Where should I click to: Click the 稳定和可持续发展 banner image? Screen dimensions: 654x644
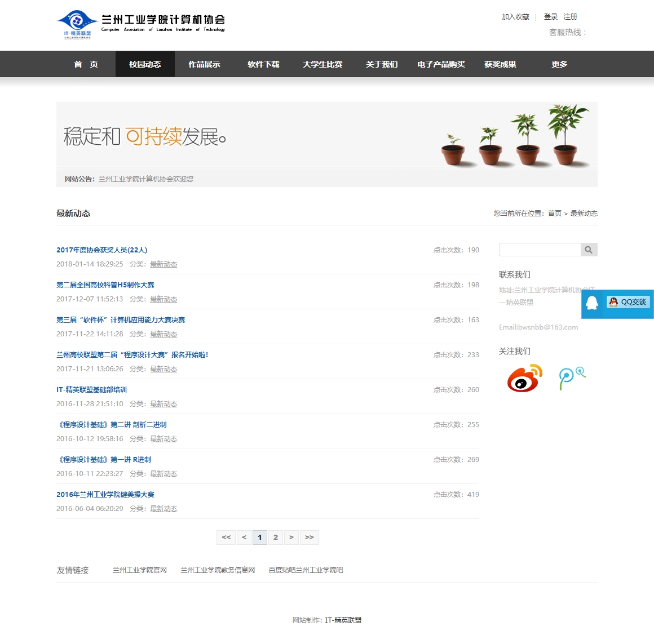point(326,136)
